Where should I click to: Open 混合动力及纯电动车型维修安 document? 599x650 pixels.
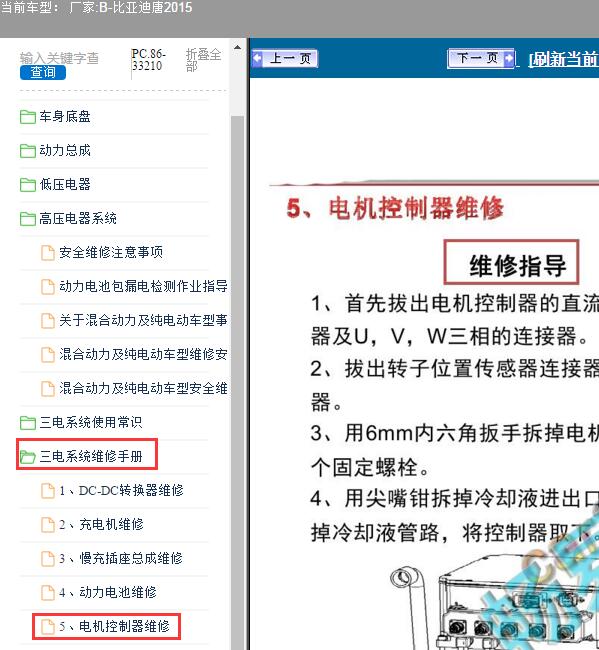[143, 354]
